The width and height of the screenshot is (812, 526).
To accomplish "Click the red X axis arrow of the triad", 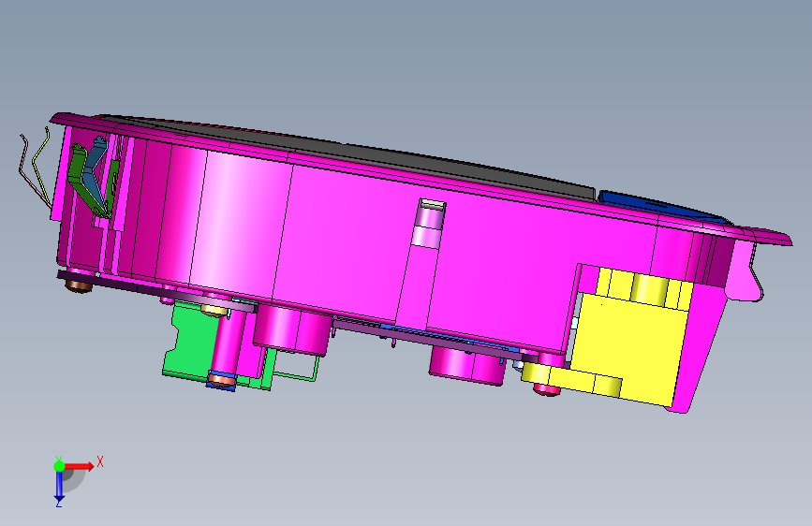I will tap(79, 466).
